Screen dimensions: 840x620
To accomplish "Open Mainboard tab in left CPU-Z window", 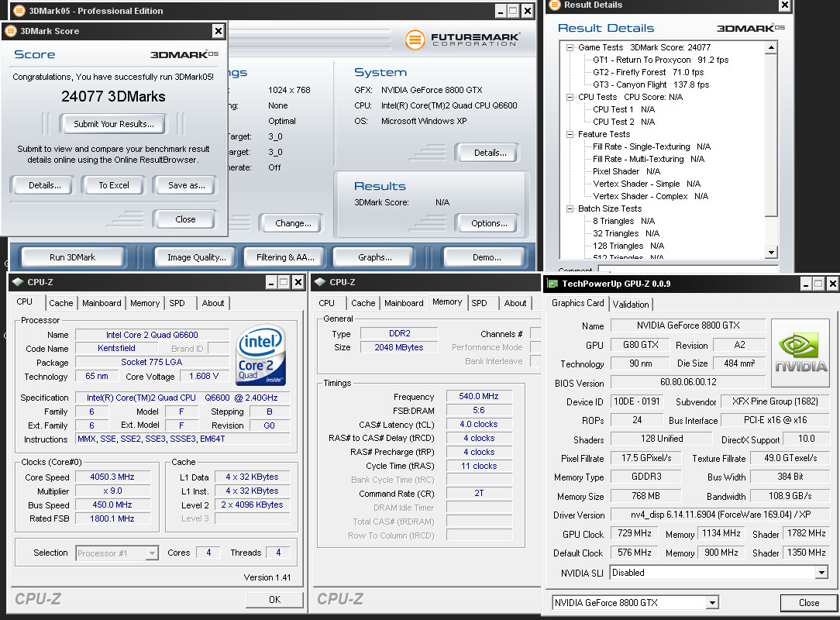I will tap(102, 303).
